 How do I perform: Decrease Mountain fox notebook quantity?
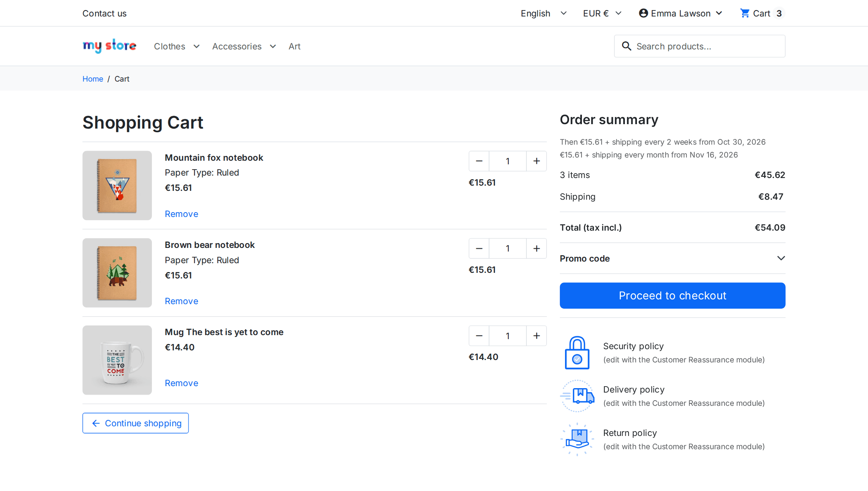pos(479,161)
